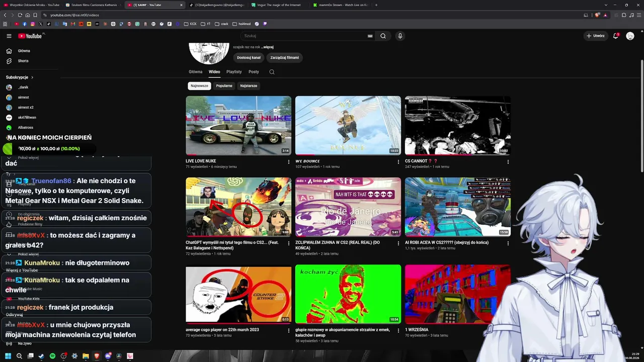644x362 pixels.
Task: Open the account avatar menu
Action: pyautogui.click(x=630, y=36)
